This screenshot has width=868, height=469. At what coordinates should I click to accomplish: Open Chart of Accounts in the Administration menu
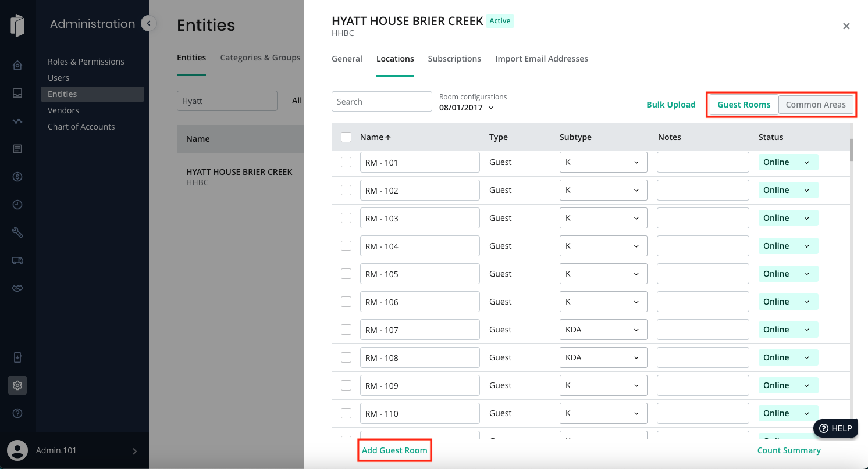point(81,127)
